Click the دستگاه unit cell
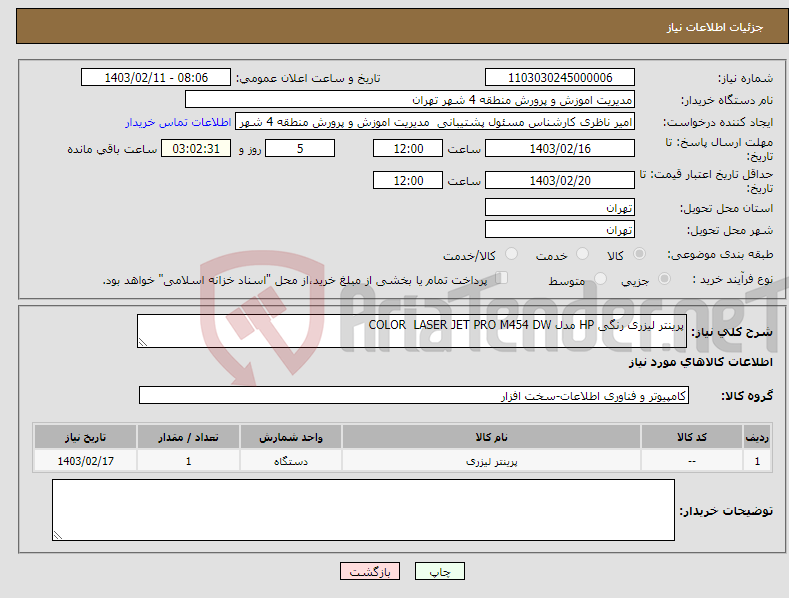The image size is (789, 598). click(291, 461)
